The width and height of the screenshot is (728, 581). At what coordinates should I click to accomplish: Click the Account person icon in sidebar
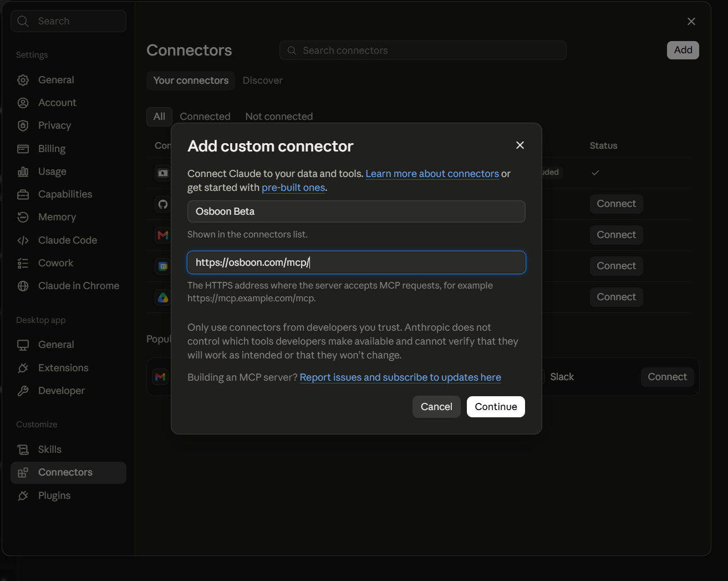point(23,103)
